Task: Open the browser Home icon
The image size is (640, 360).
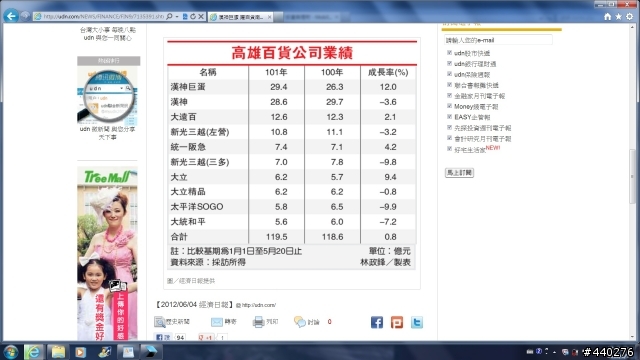Action: pyautogui.click(x=607, y=16)
